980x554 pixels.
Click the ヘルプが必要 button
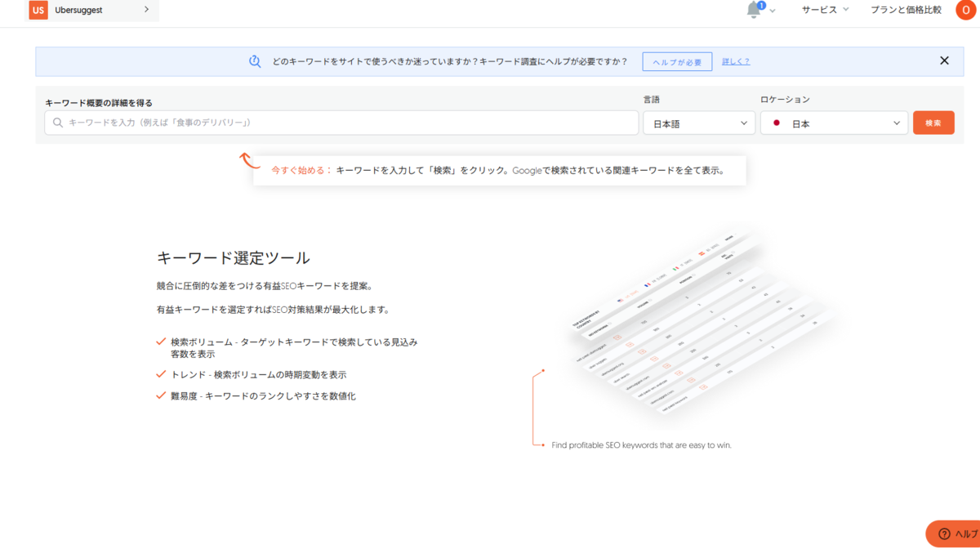pos(677,62)
